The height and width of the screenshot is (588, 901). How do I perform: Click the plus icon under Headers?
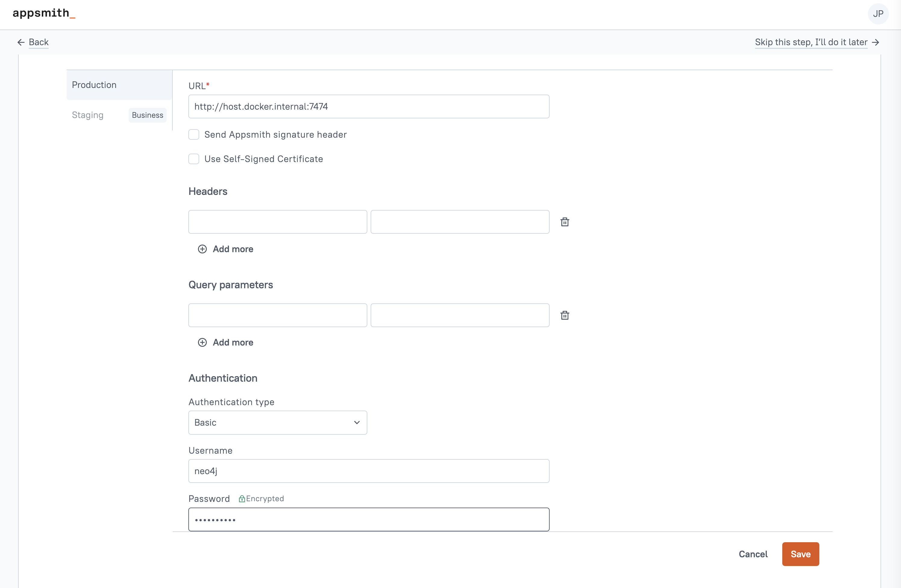click(x=202, y=249)
